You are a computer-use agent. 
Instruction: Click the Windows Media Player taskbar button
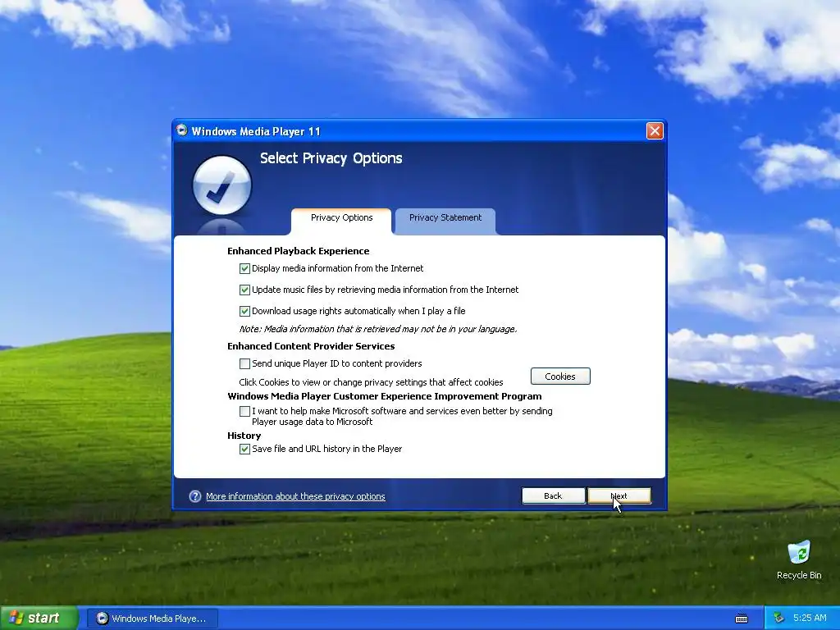(x=152, y=619)
